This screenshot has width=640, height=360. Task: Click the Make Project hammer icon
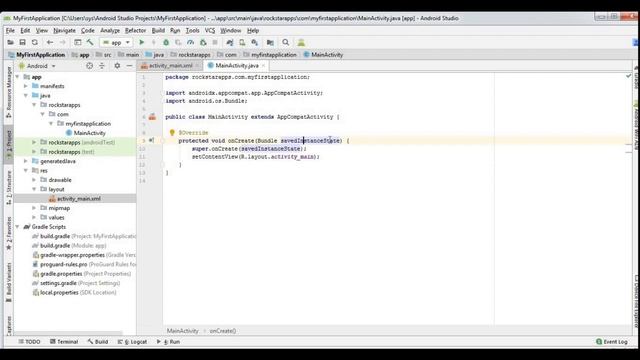point(90,42)
